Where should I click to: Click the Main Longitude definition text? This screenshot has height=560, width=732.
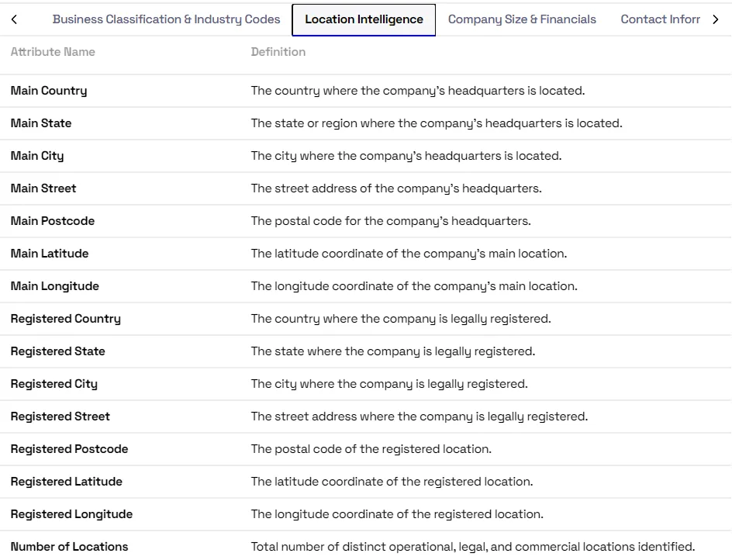(x=414, y=286)
